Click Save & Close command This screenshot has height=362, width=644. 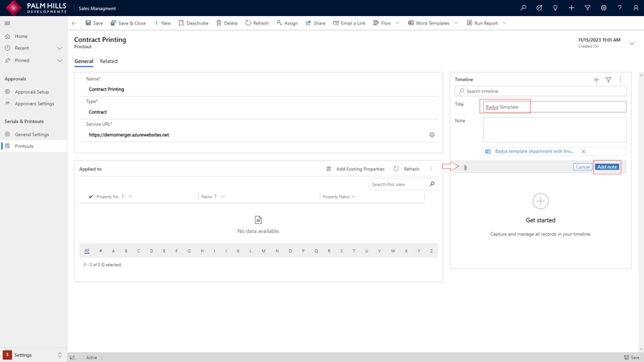[128, 23]
